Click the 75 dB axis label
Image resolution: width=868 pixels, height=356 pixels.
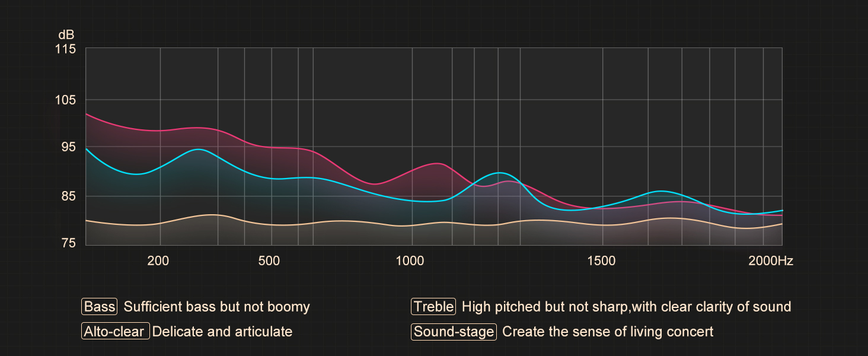(x=68, y=243)
